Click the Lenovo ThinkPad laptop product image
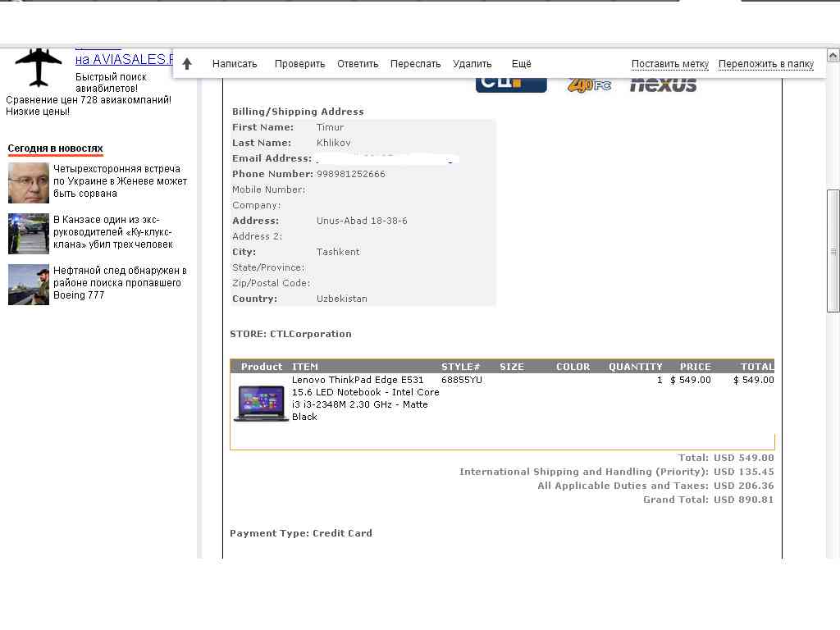Screen dimensions: 840x630 (x=261, y=403)
